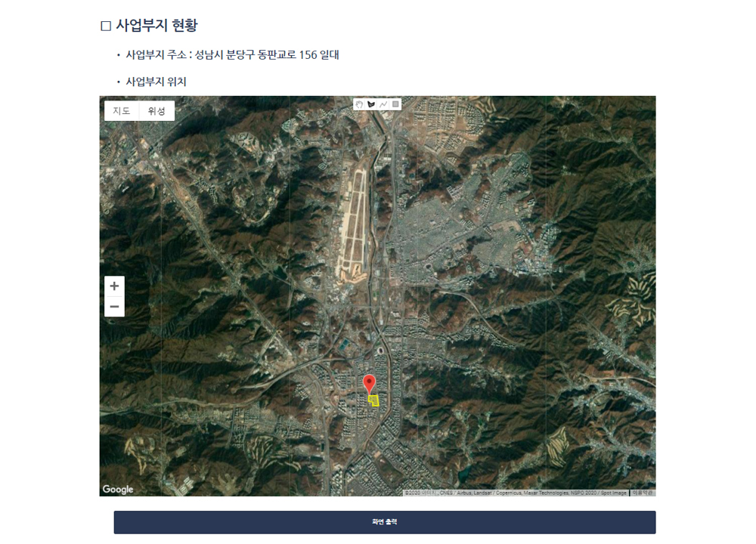Open the 이용약관 terms link

(x=643, y=493)
